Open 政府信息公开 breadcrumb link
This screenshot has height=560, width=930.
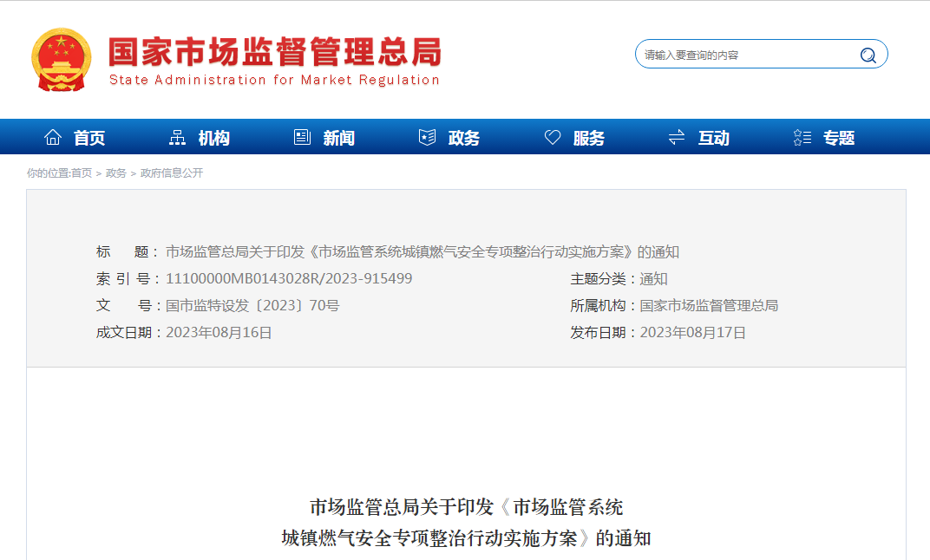(172, 173)
